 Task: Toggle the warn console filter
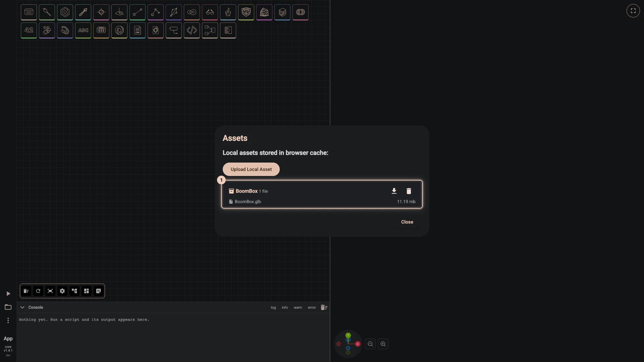coord(298,307)
